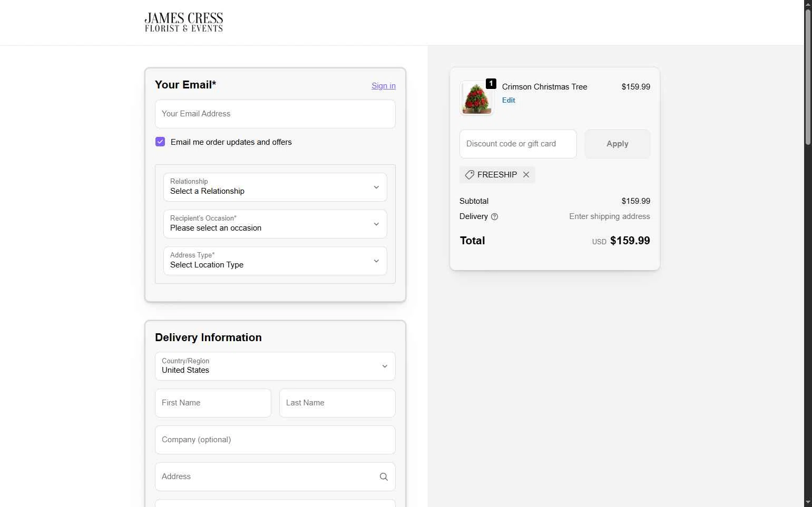The image size is (812, 507).
Task: Open the Recipient's Occasion dropdown
Action: (275, 224)
